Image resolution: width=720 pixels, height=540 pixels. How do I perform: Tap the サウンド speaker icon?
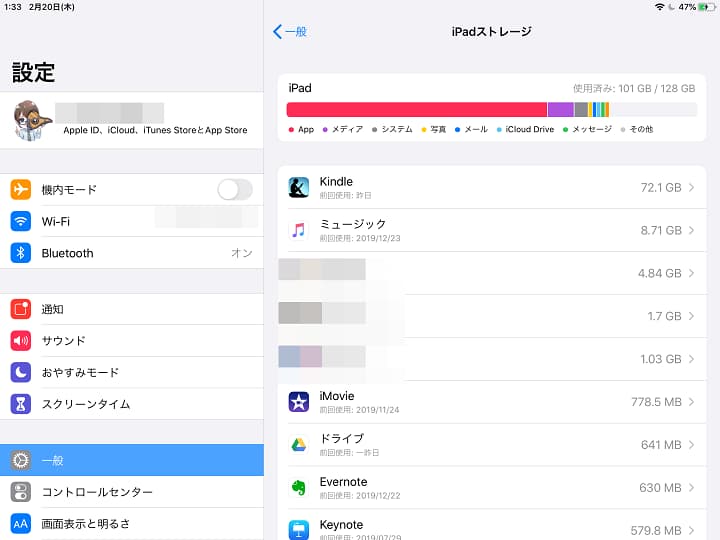pyautogui.click(x=21, y=341)
